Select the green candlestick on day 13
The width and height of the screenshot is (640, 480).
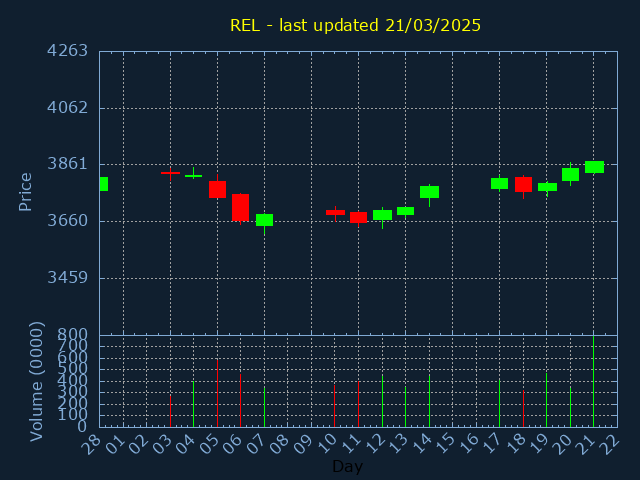point(405,211)
